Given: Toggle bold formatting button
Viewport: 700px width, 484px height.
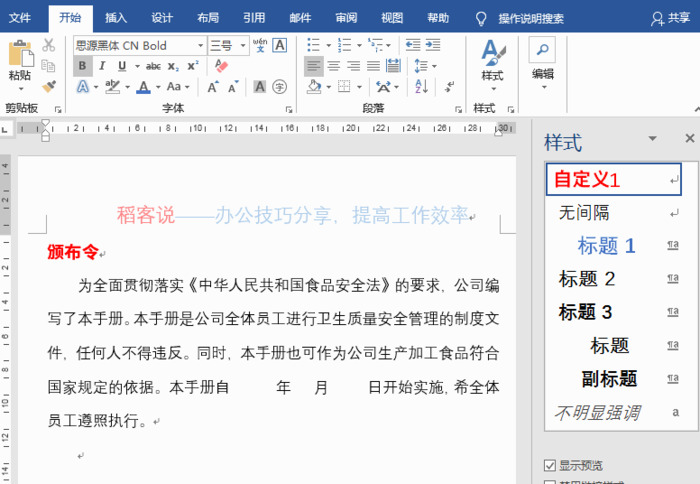Looking at the screenshot, I should click(83, 66).
